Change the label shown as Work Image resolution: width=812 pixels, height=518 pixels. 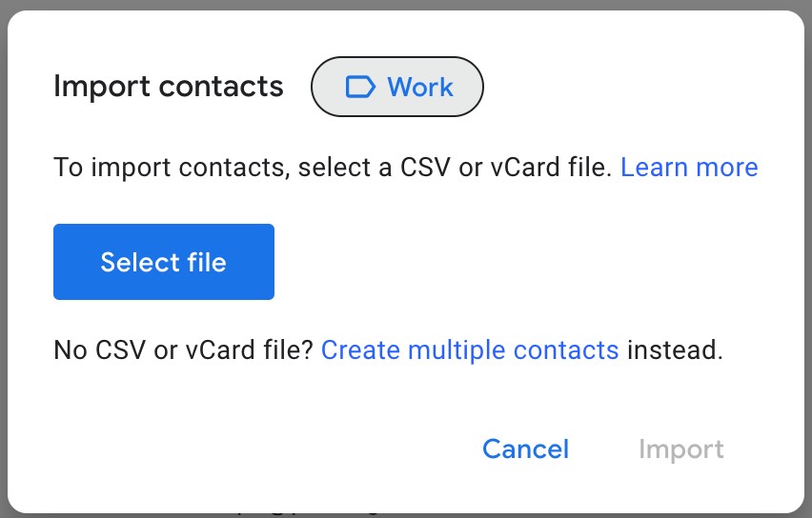pos(397,87)
